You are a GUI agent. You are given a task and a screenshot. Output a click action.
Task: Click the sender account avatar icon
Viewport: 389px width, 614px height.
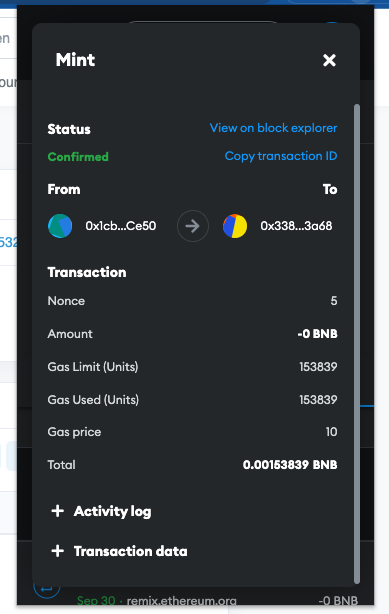[x=60, y=226]
